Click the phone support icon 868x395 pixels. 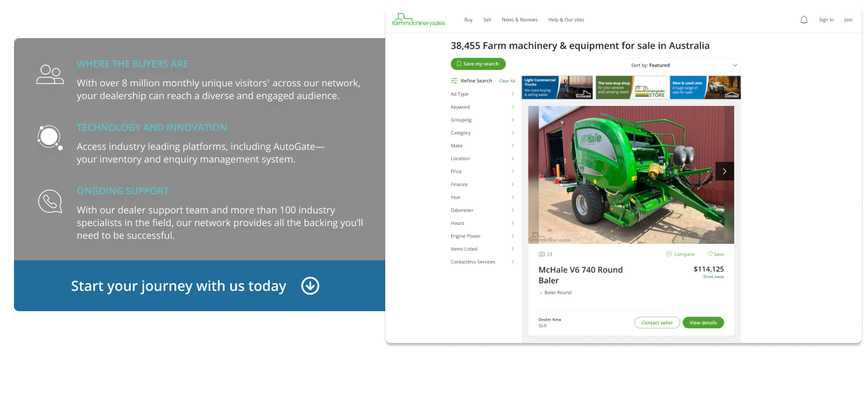(x=50, y=202)
